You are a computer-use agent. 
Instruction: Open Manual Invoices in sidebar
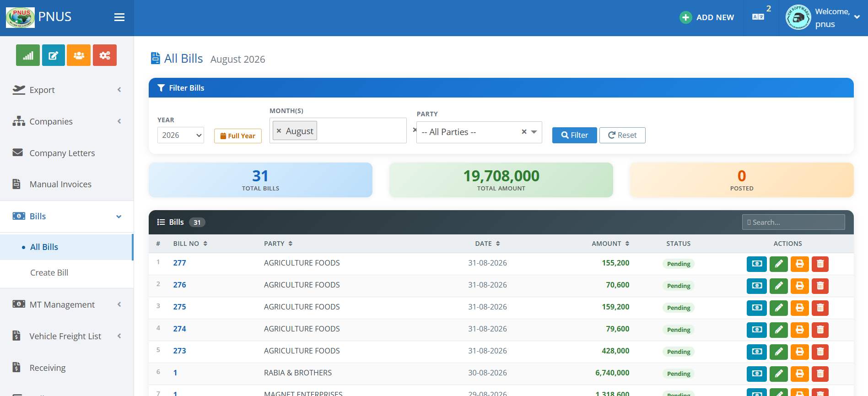click(67, 184)
